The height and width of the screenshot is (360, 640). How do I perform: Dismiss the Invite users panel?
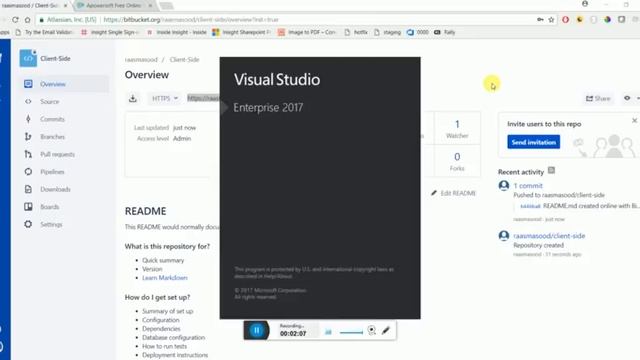[634, 120]
